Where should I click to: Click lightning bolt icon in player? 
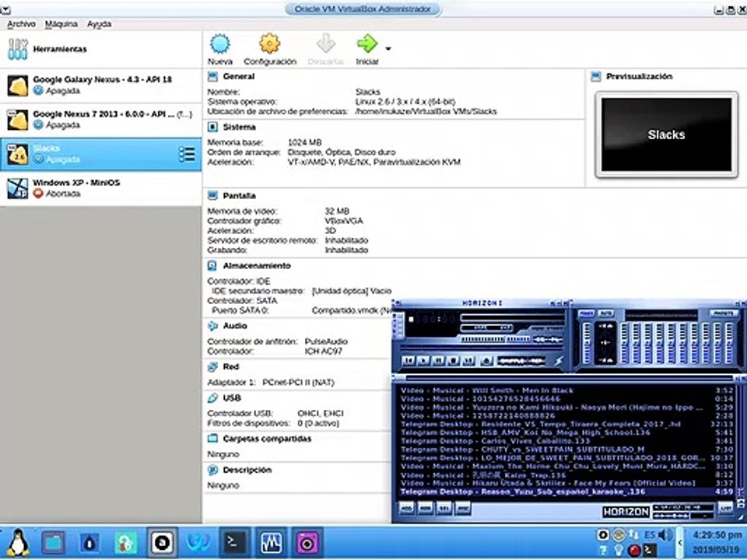[x=558, y=361]
